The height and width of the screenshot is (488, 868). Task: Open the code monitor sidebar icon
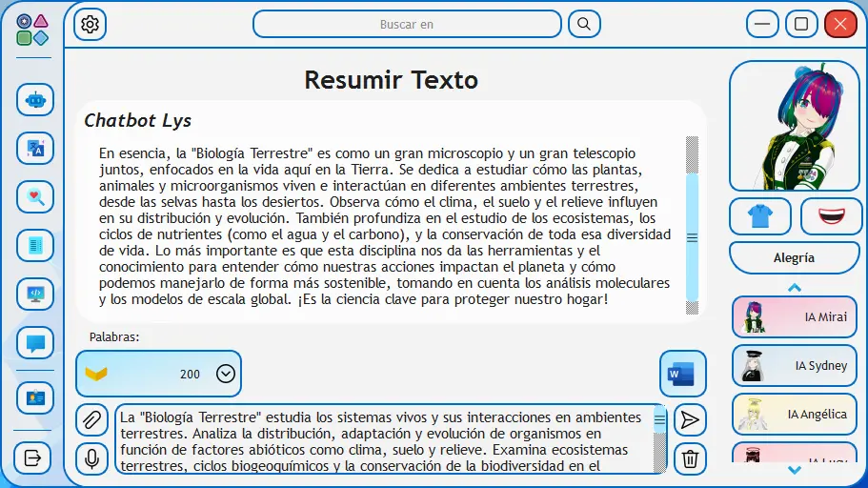[x=35, y=295]
